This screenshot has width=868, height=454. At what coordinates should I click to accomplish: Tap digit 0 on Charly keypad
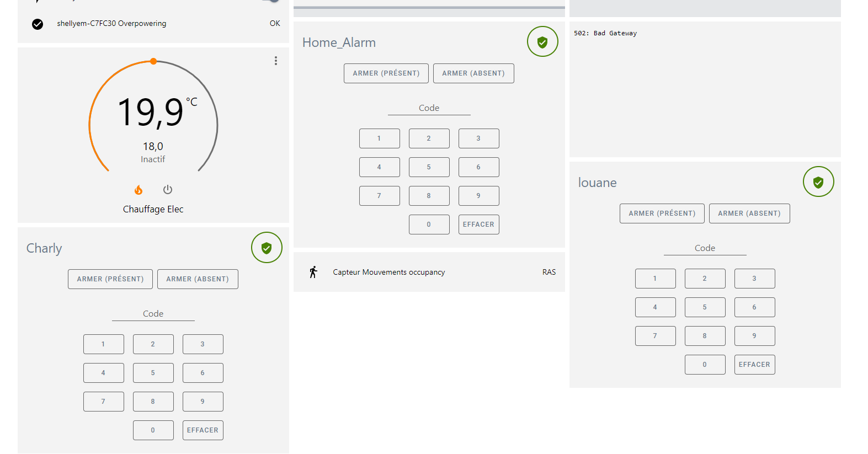tap(153, 430)
